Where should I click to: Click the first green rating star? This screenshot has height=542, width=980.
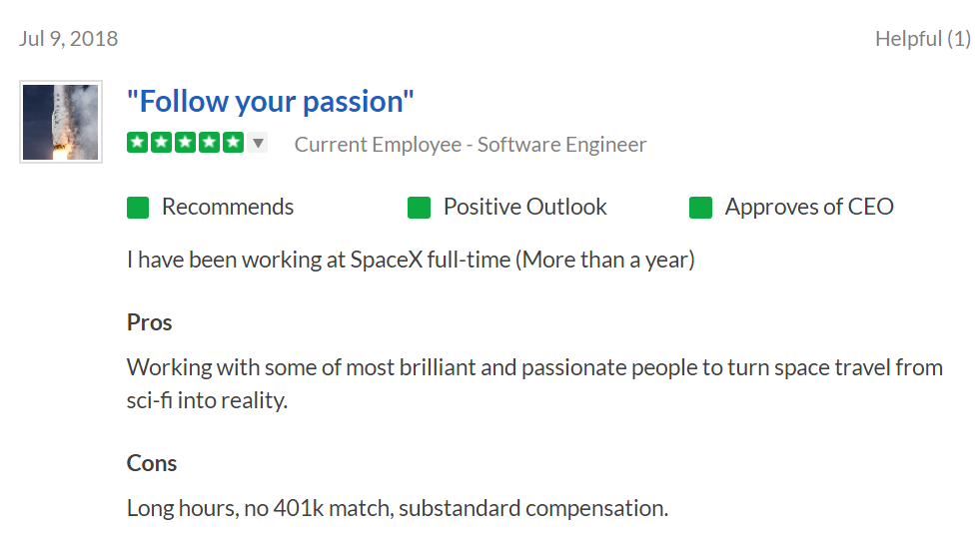[x=137, y=143]
